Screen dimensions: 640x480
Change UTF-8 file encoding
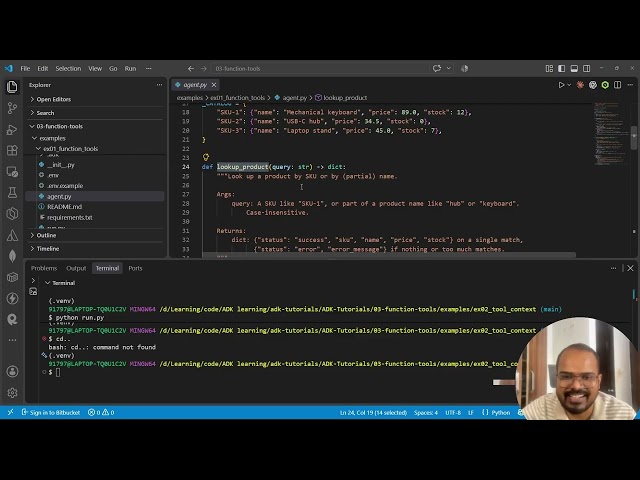coord(453,413)
